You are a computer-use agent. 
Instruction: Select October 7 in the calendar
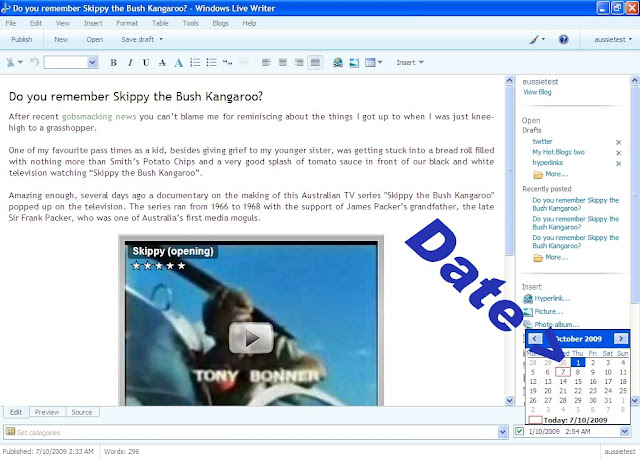[x=563, y=372]
